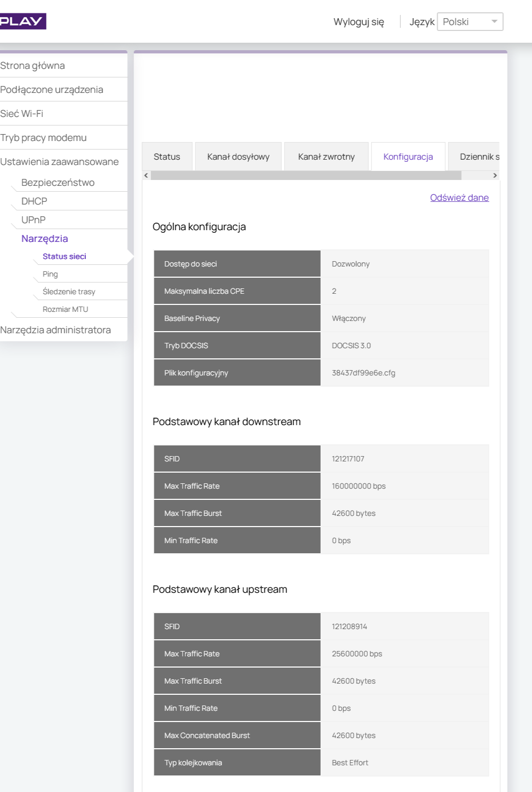Open Rozmiar MTU page
Image resolution: width=532 pixels, height=792 pixels.
[65, 309]
